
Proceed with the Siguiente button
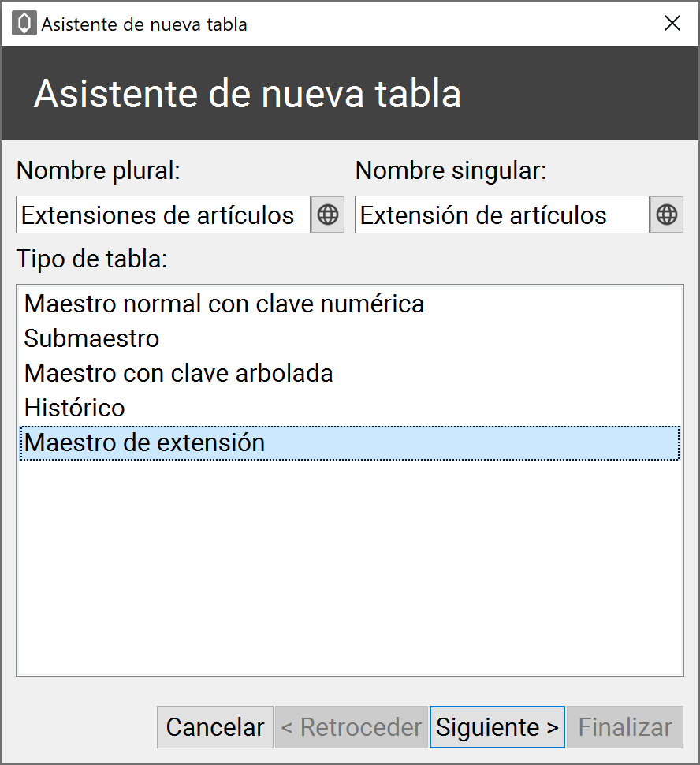(497, 727)
